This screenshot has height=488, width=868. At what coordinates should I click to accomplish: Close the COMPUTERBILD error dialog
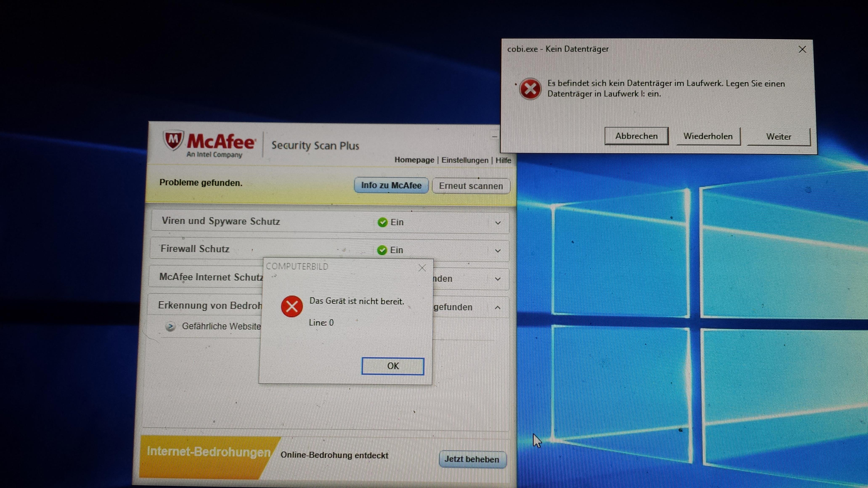(422, 268)
